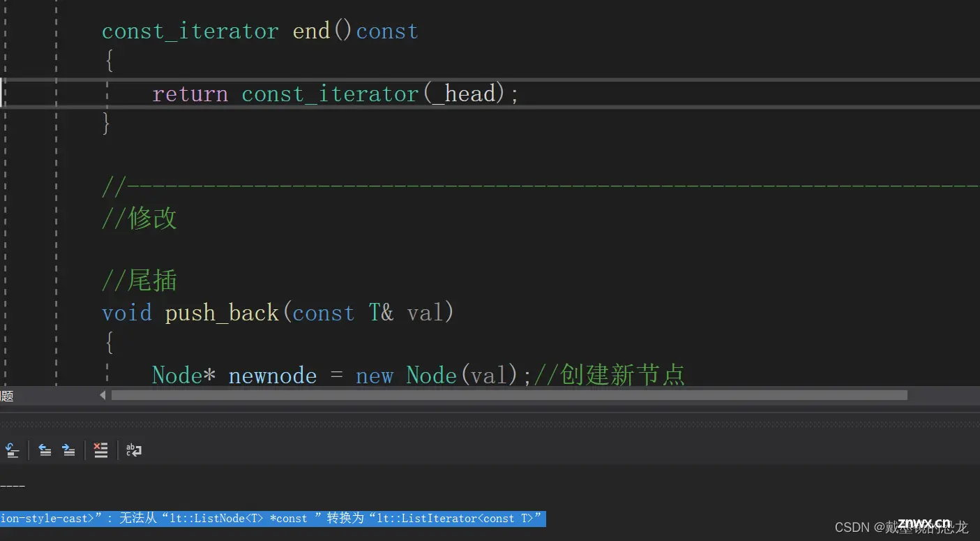The width and height of the screenshot is (980, 541).
Task: Click the '//修改' comment
Action: pos(140,218)
